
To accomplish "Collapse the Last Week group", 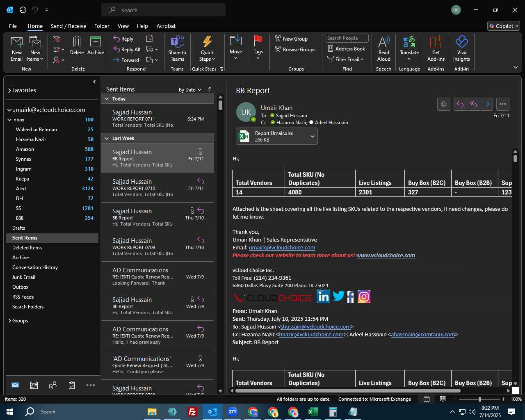I will point(107,138).
